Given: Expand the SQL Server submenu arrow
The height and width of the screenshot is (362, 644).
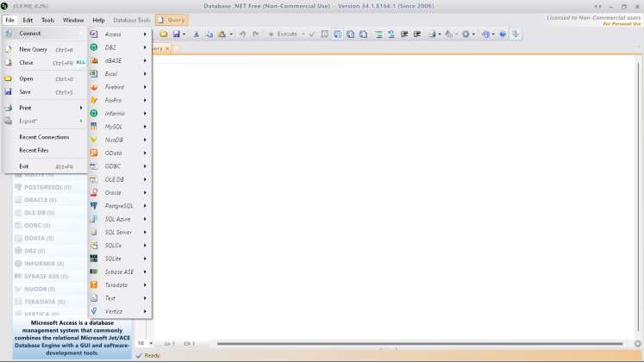Looking at the screenshot, I should pos(145,233).
